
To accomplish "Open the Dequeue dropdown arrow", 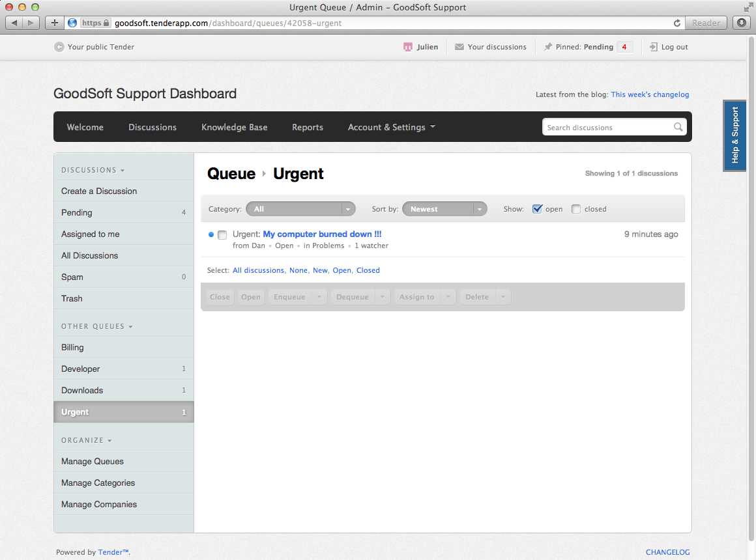I will (383, 297).
